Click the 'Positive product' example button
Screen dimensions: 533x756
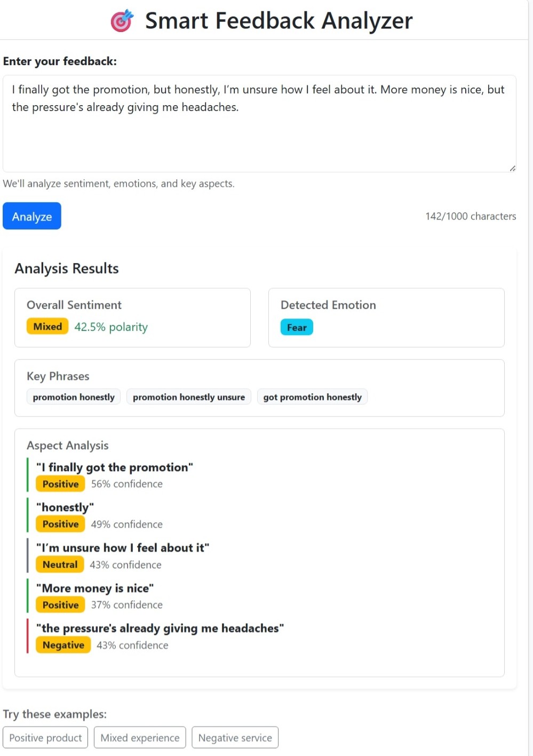[x=45, y=737]
